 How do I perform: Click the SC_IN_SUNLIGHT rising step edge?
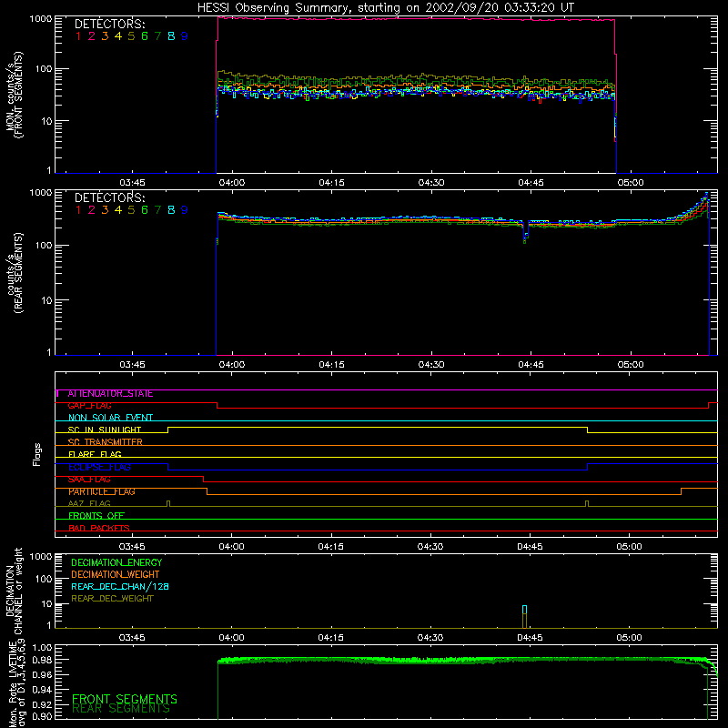(167, 430)
